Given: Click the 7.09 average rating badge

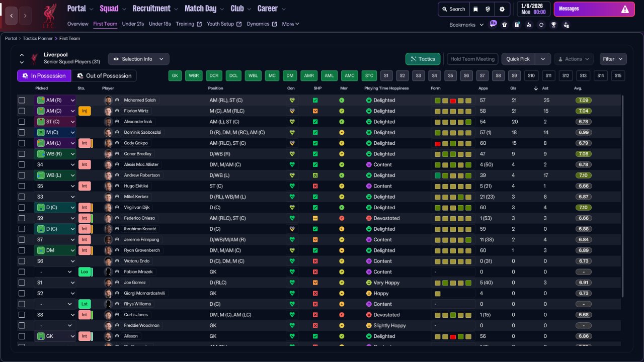Looking at the screenshot, I should pyautogui.click(x=584, y=100).
